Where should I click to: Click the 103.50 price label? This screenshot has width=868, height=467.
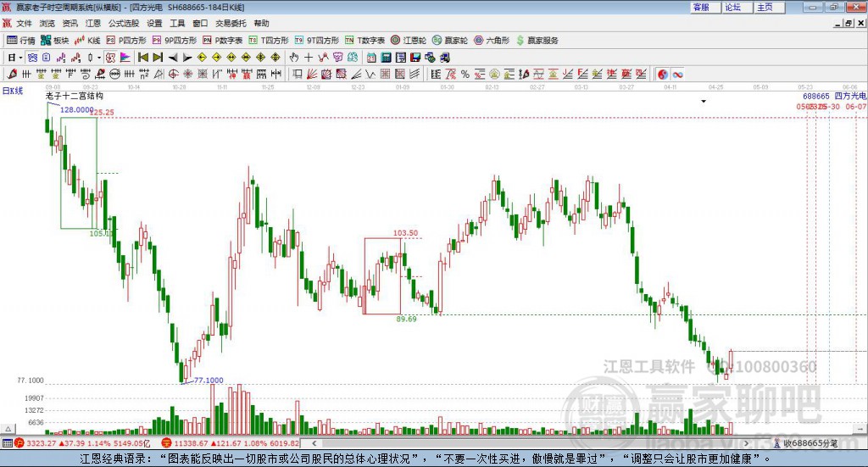pyautogui.click(x=405, y=233)
